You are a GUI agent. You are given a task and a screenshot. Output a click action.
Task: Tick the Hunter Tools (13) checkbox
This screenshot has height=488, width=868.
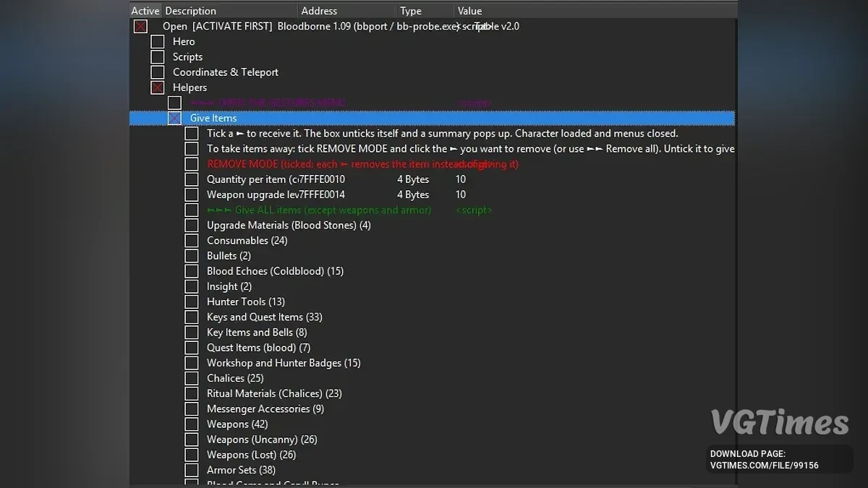[x=191, y=301]
